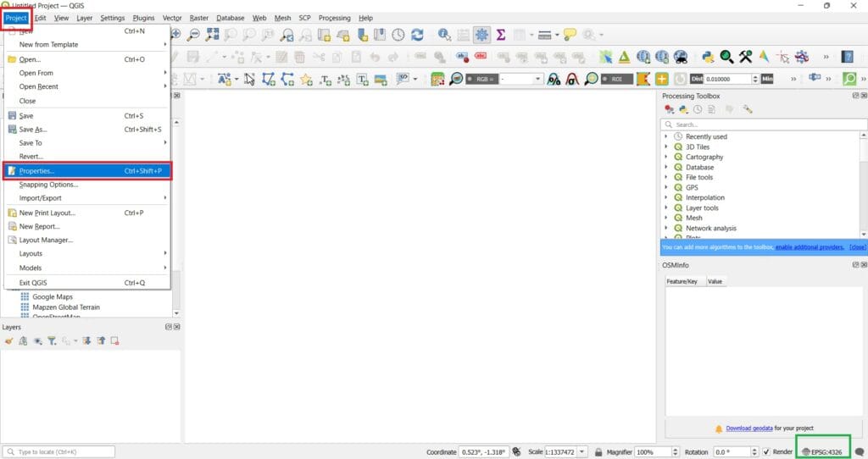Viewport: 868px width, 459px height.
Task: Click the EPSG:4326 CRS button
Action: [x=822, y=452]
